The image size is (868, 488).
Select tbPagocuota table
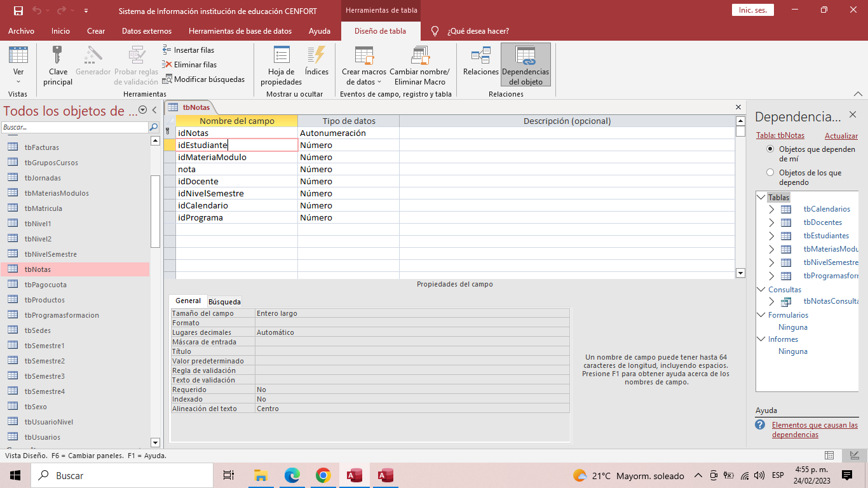(45, 285)
